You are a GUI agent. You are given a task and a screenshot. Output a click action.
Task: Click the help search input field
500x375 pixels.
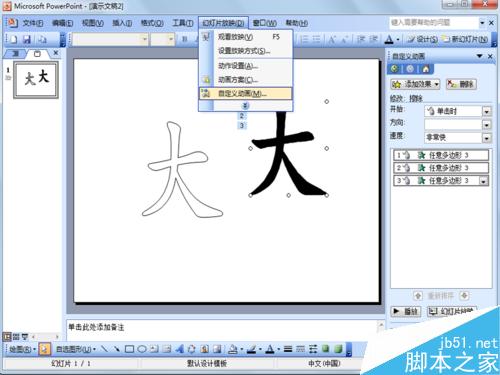tap(434, 23)
